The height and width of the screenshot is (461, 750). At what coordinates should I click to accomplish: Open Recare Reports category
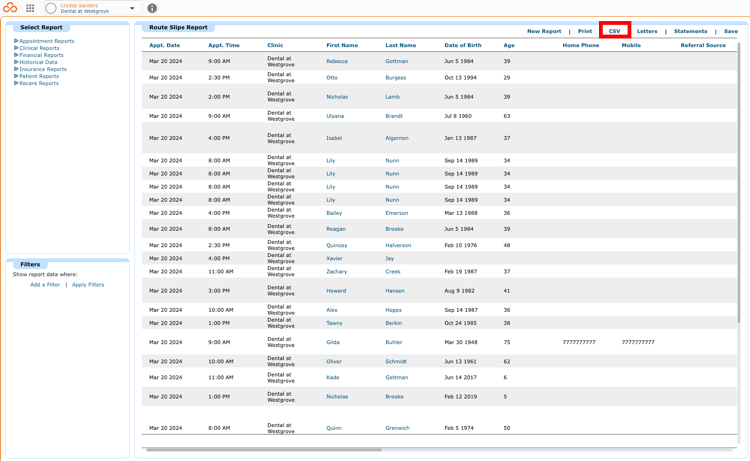[36, 83]
